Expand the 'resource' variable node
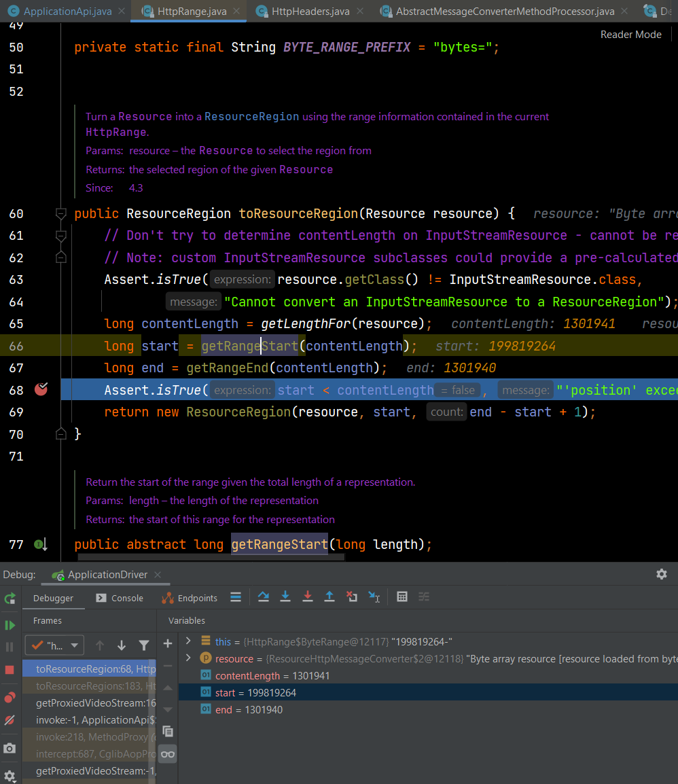 pos(188,658)
